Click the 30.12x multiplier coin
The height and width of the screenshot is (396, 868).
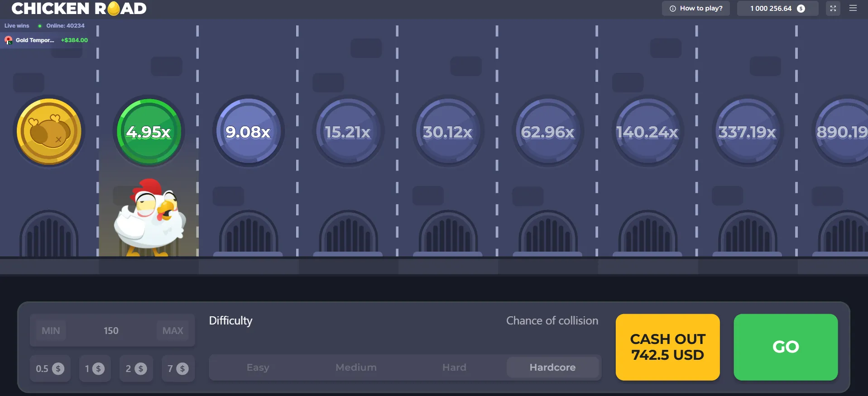[x=448, y=131]
